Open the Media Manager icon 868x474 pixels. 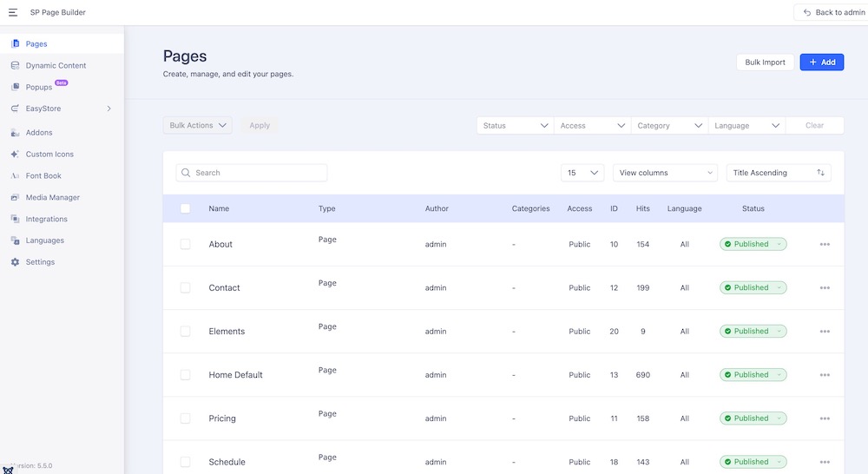pos(15,197)
